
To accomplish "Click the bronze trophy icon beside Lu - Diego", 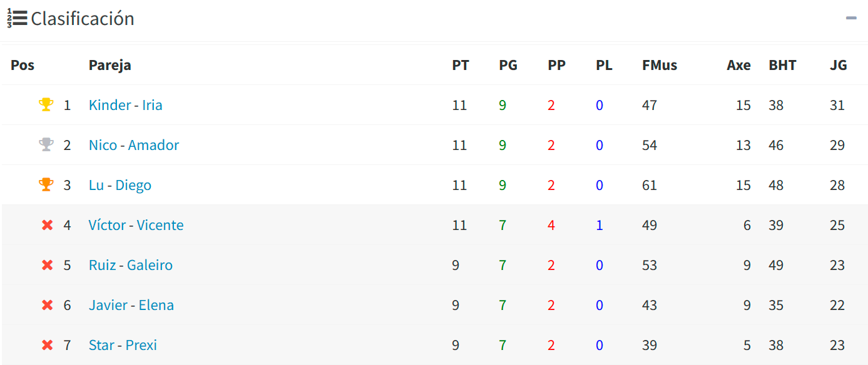I will tap(47, 184).
